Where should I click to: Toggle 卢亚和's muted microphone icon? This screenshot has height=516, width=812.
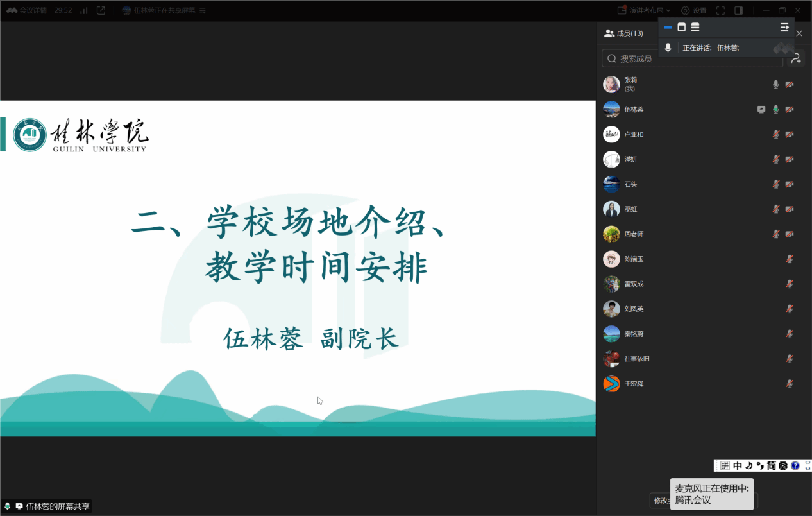775,135
